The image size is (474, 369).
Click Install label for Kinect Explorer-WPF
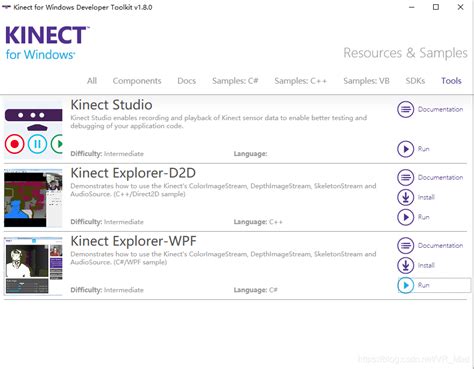pos(426,266)
